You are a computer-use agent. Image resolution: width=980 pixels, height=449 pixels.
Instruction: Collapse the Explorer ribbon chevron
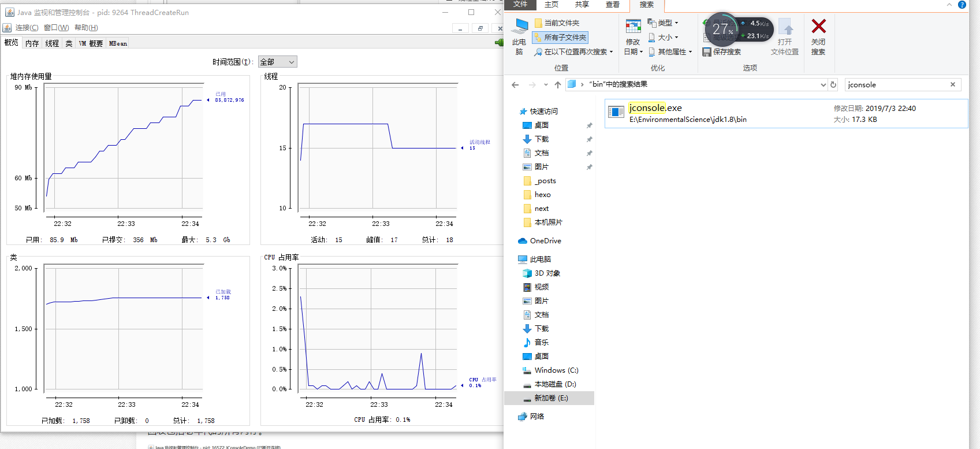[949, 5]
